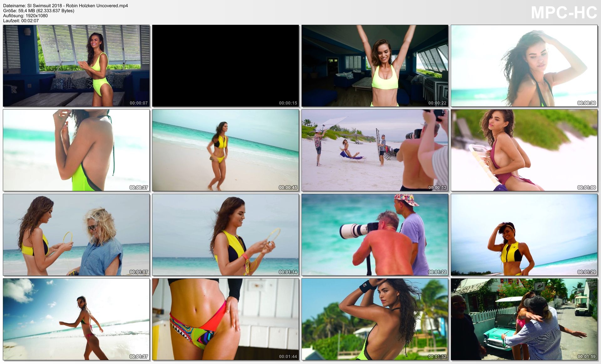Select the Größe 59,4 MB text line
The image size is (601, 364).
tap(39, 11)
